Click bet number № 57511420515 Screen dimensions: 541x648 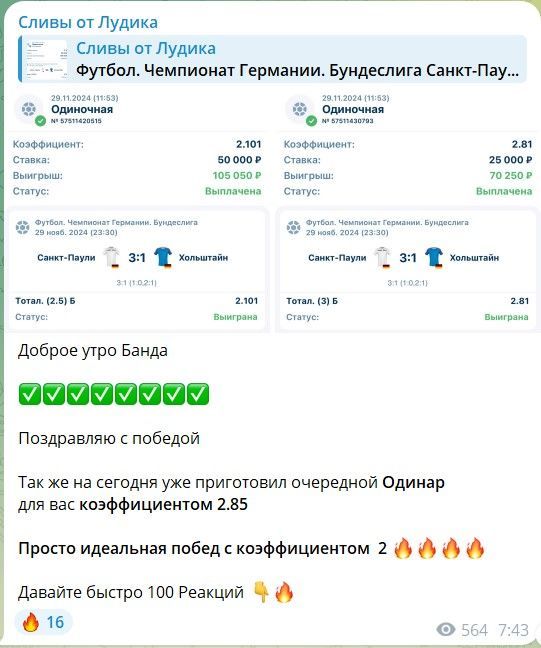(x=76, y=121)
